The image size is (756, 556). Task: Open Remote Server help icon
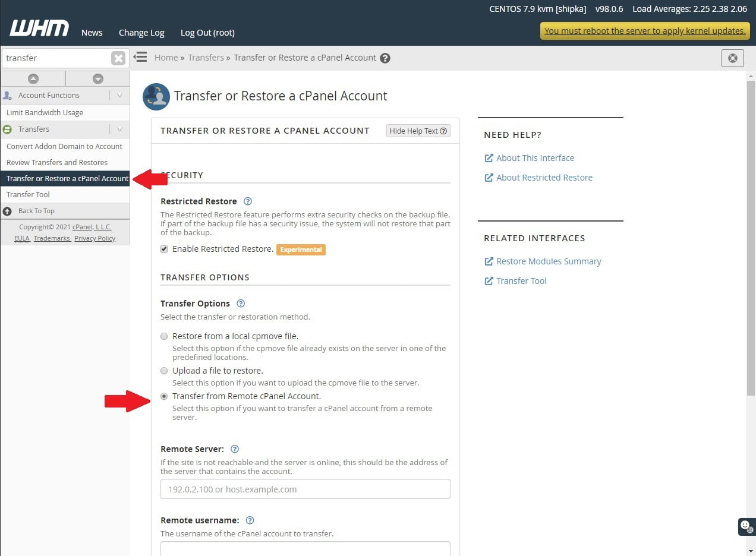(x=235, y=449)
